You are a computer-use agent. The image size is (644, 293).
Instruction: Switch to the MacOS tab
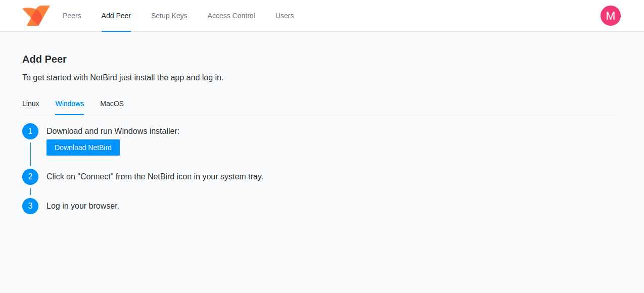(112, 104)
